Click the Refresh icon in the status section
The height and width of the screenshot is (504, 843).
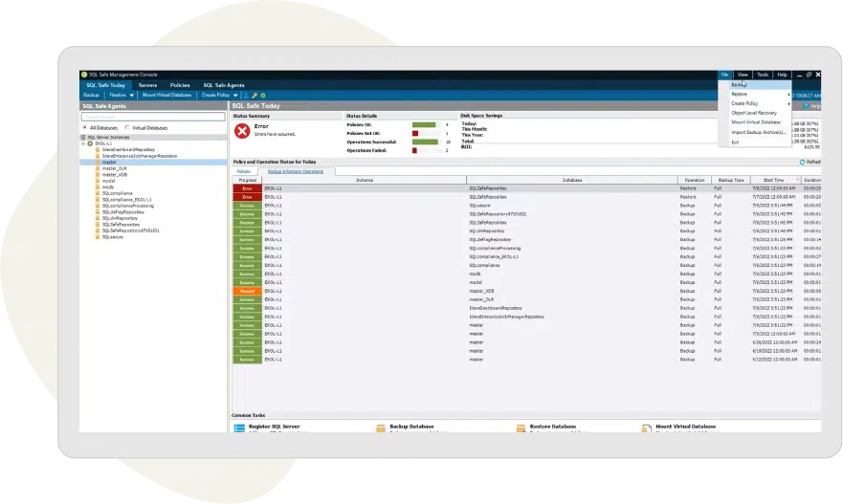(x=802, y=162)
